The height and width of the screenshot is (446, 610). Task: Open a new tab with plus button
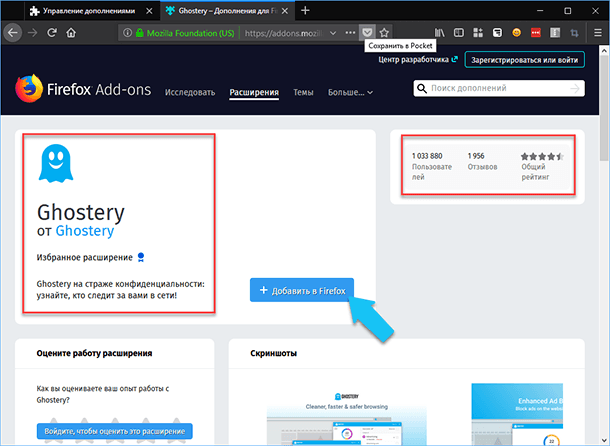pos(305,11)
